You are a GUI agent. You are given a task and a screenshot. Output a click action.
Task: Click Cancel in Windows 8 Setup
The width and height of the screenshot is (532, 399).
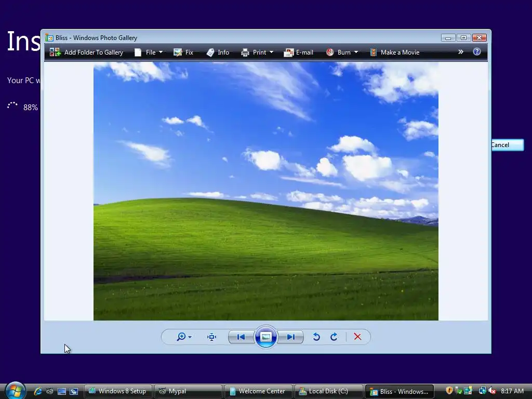click(508, 145)
